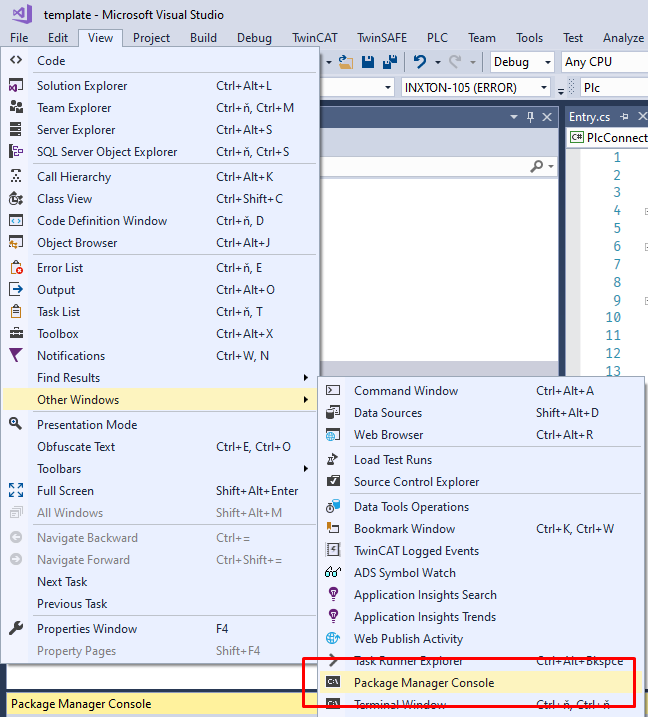Select Data Tools Operations

point(481,507)
